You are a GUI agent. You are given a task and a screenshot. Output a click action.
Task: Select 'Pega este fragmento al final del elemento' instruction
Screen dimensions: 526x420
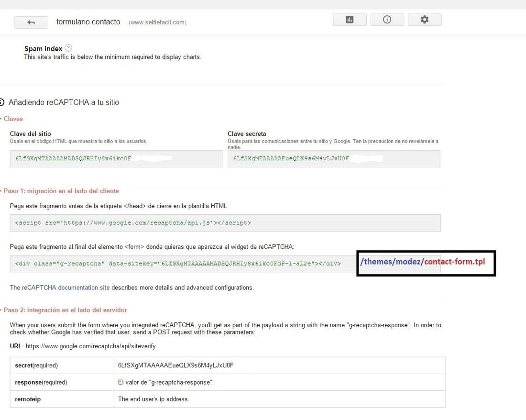(152, 246)
